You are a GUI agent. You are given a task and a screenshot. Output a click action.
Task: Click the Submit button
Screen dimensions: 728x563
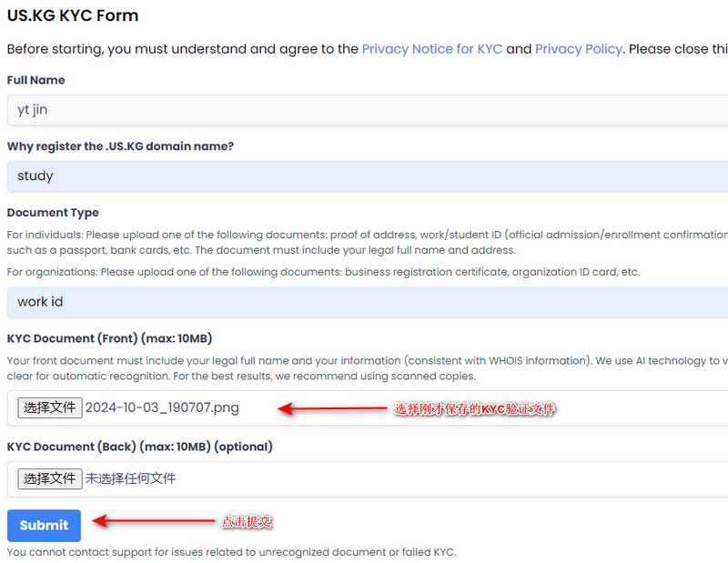44,525
